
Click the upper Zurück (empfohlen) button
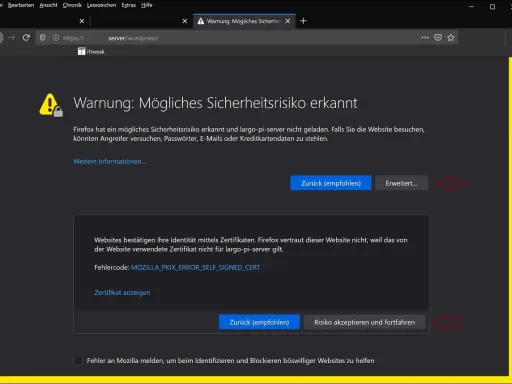point(331,183)
